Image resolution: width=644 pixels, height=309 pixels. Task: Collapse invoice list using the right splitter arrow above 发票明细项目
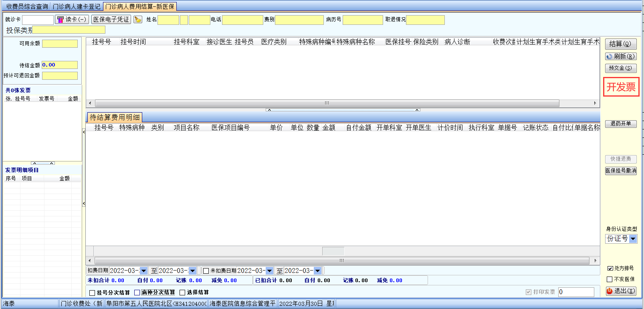tap(52, 163)
